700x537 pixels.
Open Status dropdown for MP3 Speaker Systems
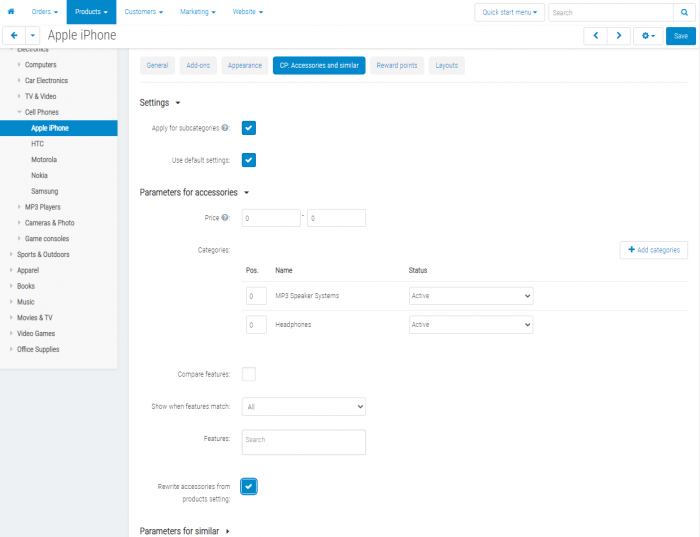click(x=471, y=296)
